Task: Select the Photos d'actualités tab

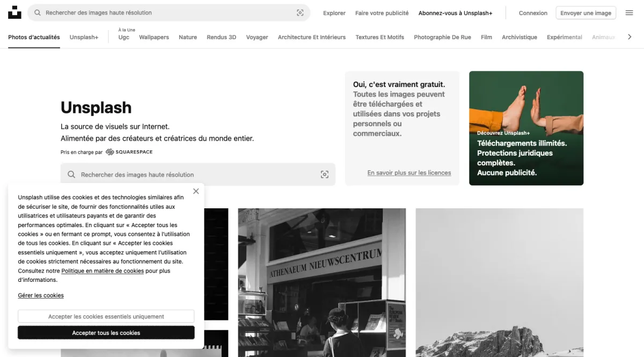Action: (x=34, y=37)
